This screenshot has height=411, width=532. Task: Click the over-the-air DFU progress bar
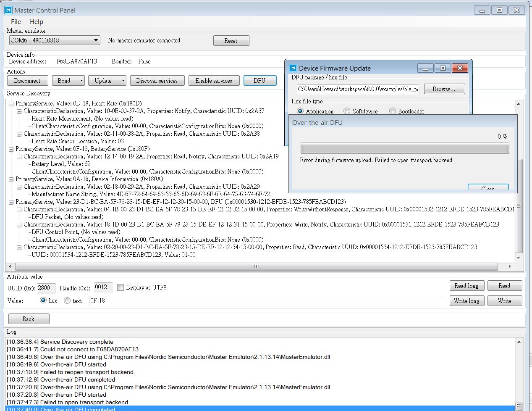(x=405, y=148)
